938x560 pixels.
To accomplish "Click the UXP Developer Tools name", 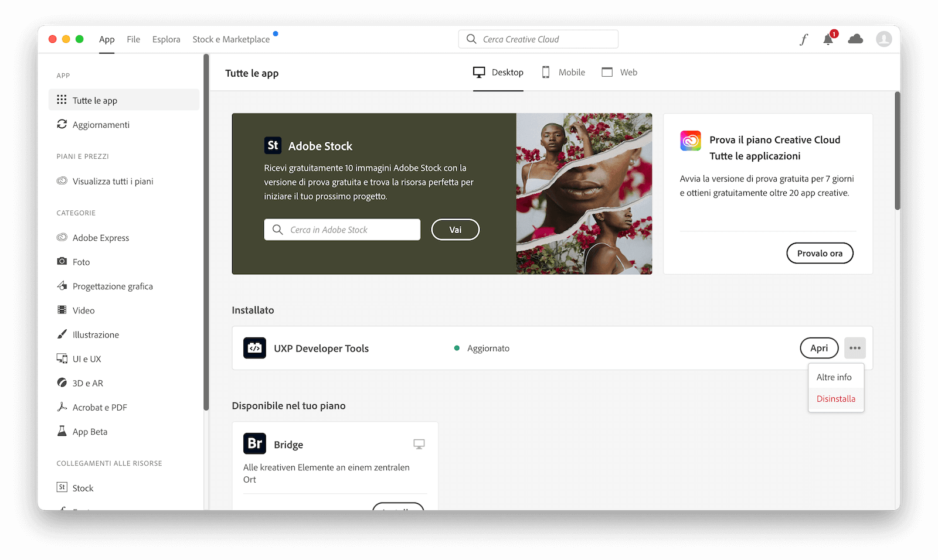I will point(321,349).
